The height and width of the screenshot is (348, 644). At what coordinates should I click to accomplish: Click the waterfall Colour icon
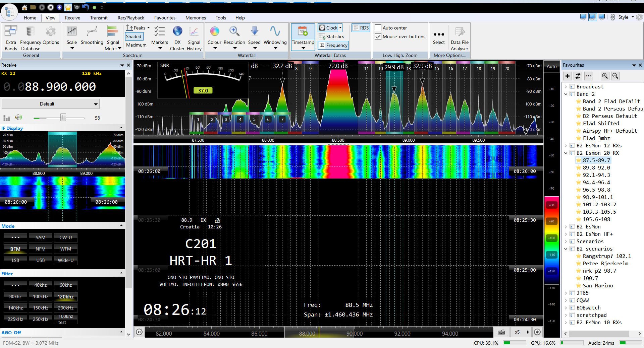(x=214, y=32)
